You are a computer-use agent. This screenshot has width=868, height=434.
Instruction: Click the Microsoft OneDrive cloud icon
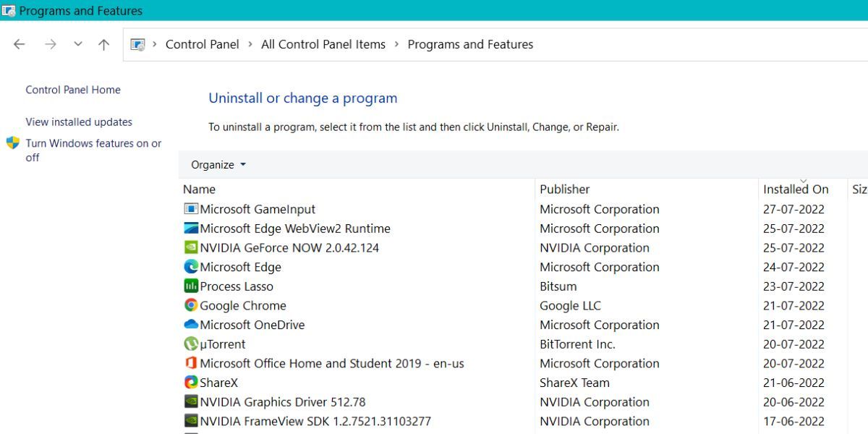[x=191, y=325]
